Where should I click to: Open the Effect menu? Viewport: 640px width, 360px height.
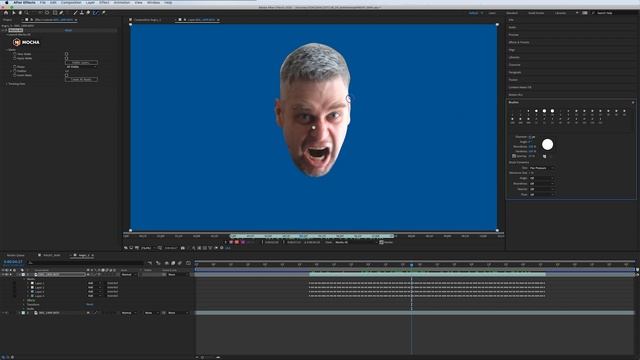tap(104, 2)
